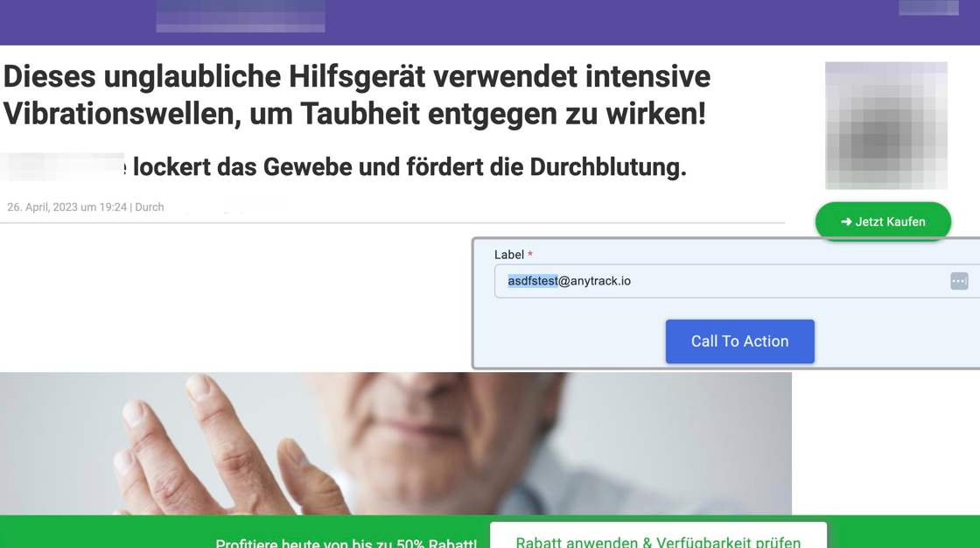
Task: Click the red required asterisk beside Label
Action: [x=530, y=254]
